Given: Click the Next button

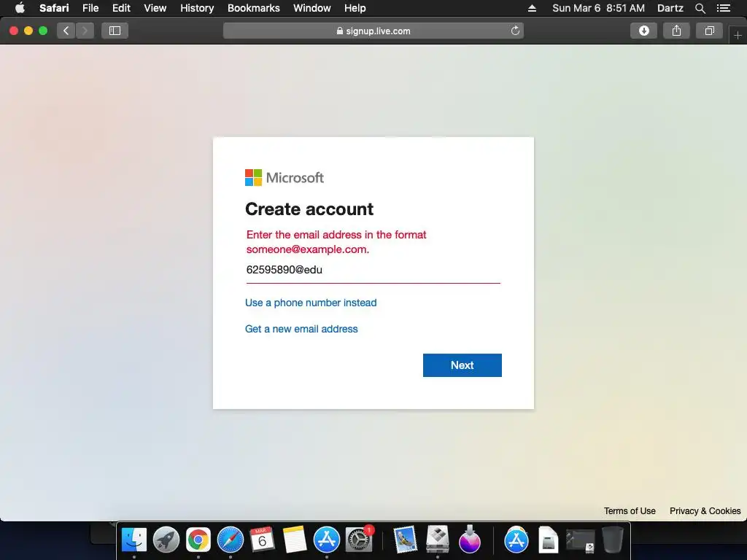Looking at the screenshot, I should coord(462,365).
